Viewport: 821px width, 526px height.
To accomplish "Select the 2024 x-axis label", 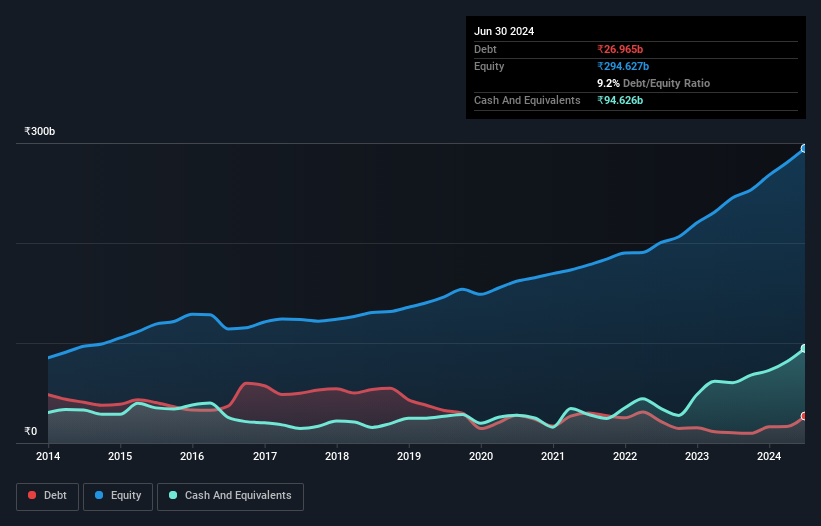I will click(769, 456).
